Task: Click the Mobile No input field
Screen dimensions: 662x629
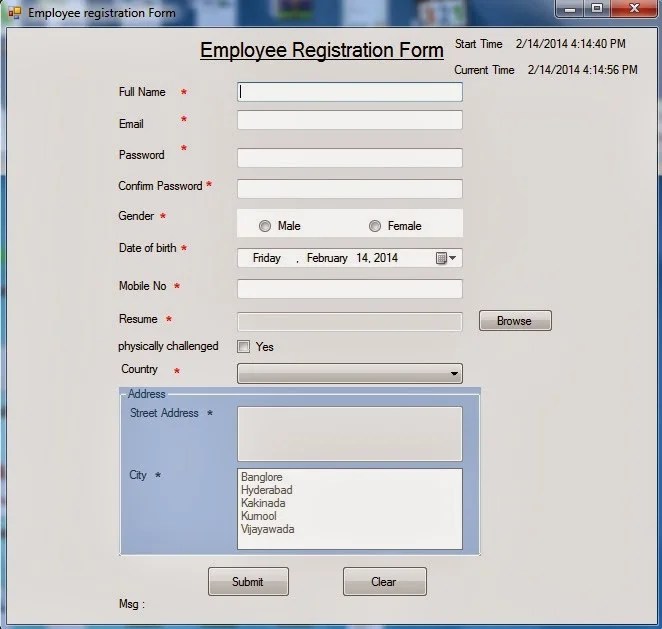Action: [350, 289]
